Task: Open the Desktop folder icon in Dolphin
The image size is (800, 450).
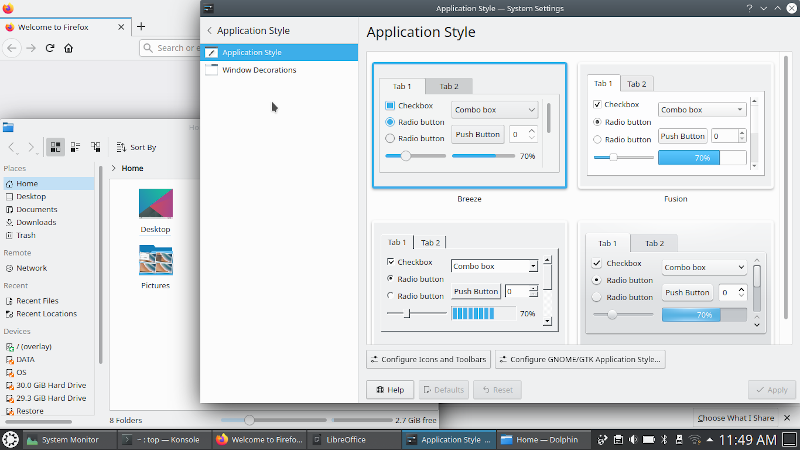Action: point(156,204)
